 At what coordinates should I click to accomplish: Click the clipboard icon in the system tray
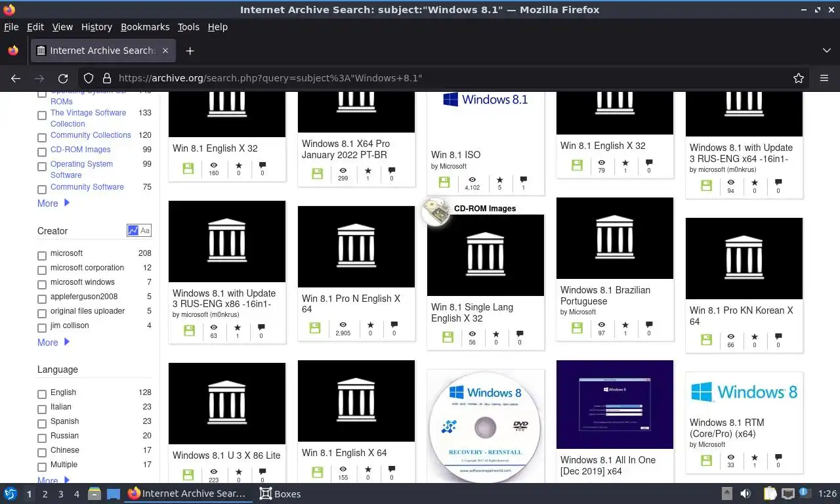(770, 493)
